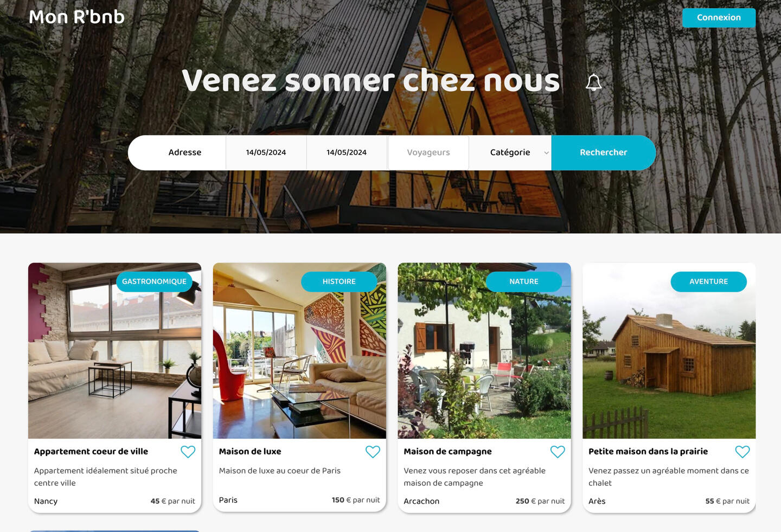781x532 pixels.
Task: Select the GASTRONOMIQUE category tag
Action: (x=154, y=281)
